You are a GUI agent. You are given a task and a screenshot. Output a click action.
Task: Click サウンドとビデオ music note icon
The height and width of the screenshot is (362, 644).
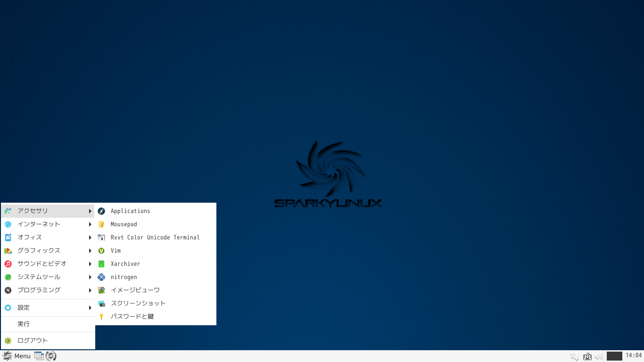[x=8, y=264]
